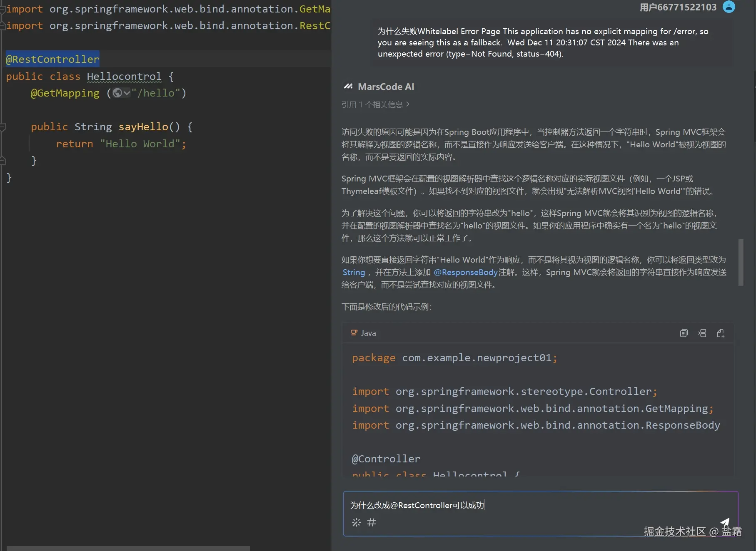Click the chat panel vertical scrollbar
The width and height of the screenshot is (756, 551).
tap(741, 262)
